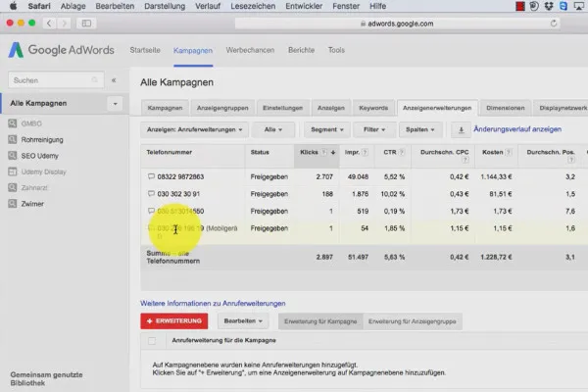Click the Telefonnummer column header
The image size is (588, 392).
170,152
